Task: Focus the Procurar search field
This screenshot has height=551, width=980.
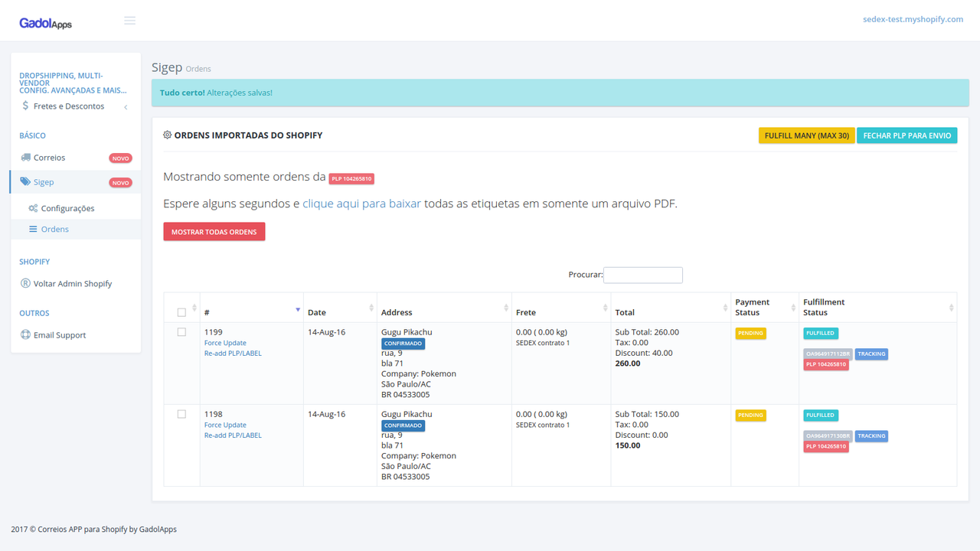Action: pyautogui.click(x=643, y=275)
